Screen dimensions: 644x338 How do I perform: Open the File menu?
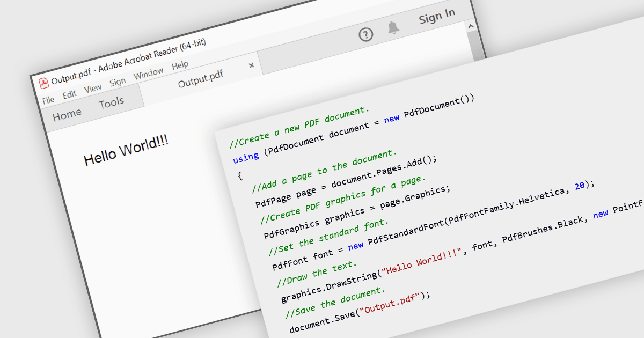coord(48,100)
